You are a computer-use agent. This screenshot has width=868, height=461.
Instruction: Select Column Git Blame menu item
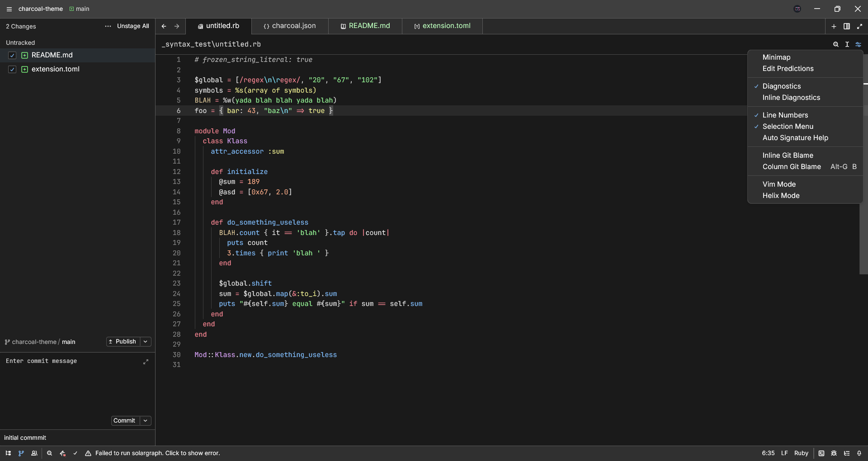tap(805, 167)
